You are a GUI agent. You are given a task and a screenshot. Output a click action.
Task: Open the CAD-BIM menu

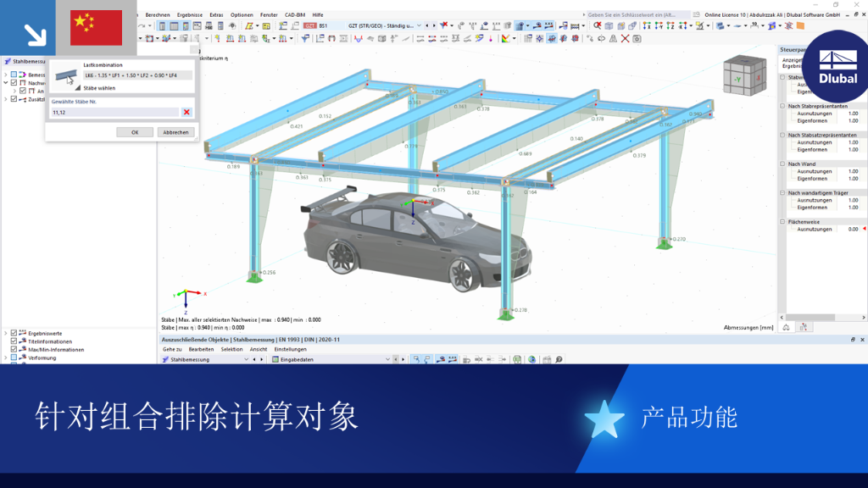[x=294, y=15]
